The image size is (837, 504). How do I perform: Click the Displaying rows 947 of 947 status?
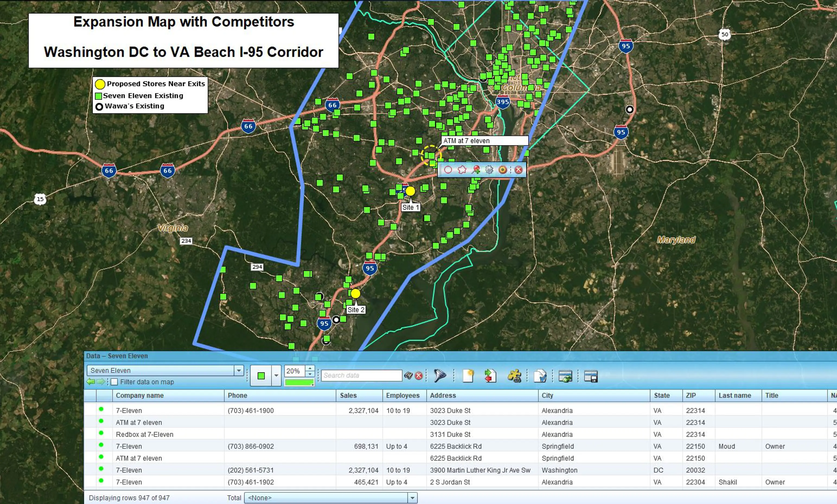pyautogui.click(x=129, y=498)
